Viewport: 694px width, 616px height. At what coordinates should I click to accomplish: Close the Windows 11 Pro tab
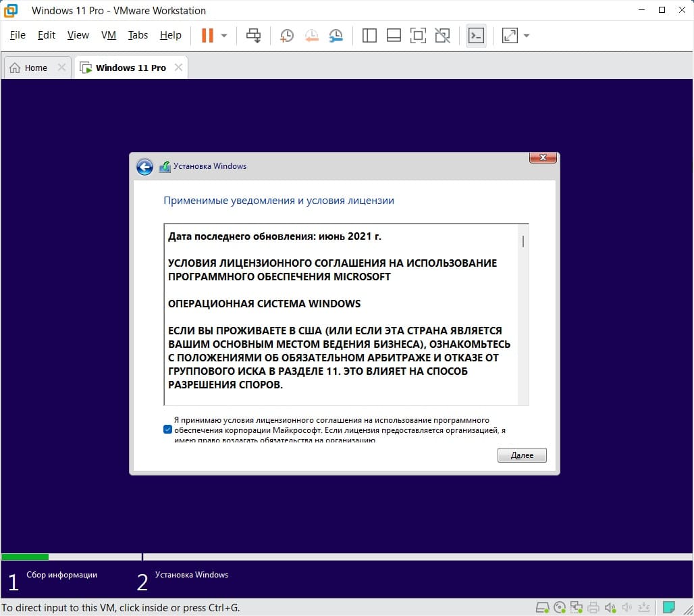point(178,68)
